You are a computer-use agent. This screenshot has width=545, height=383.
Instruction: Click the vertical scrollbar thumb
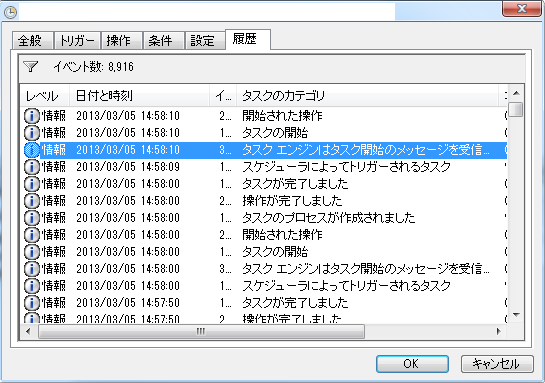516,109
